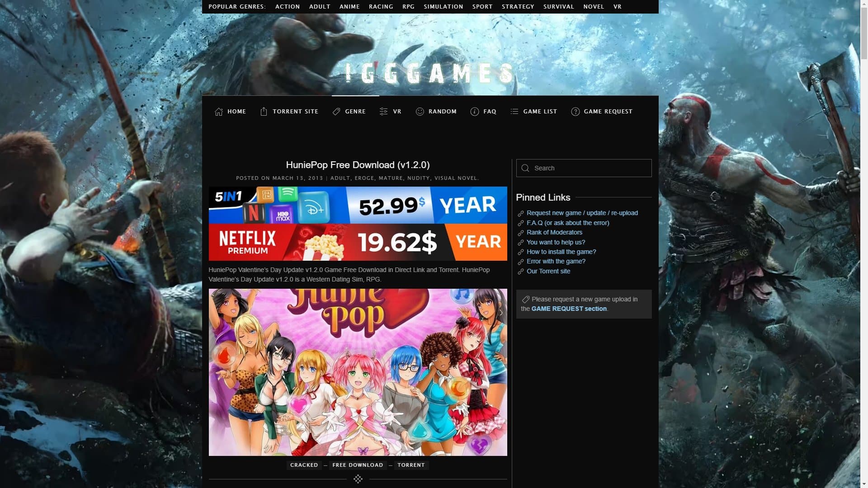Screen dimensions: 868x488
Task: Click the TORRENT tag button
Action: click(411, 465)
